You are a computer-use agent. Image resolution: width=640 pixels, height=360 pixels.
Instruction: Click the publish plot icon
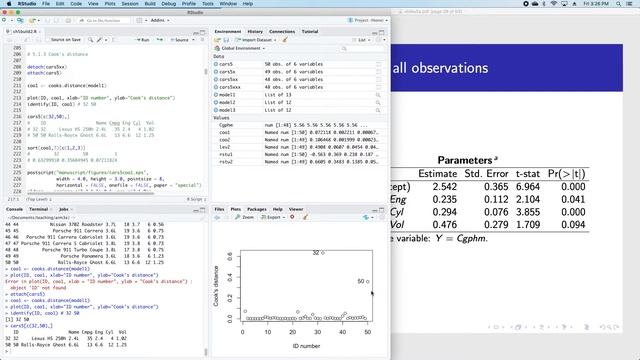click(x=366, y=217)
